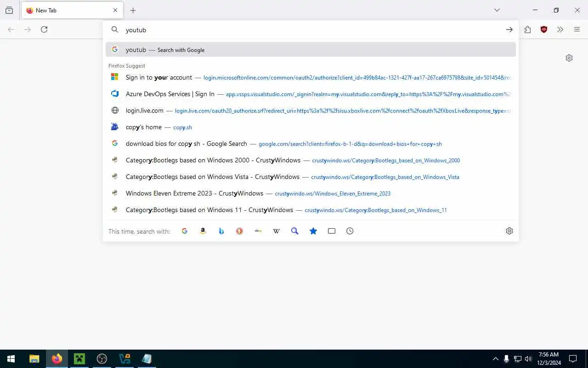This screenshot has height=368, width=588.
Task: Open new tab page settings gear
Action: pos(569,58)
